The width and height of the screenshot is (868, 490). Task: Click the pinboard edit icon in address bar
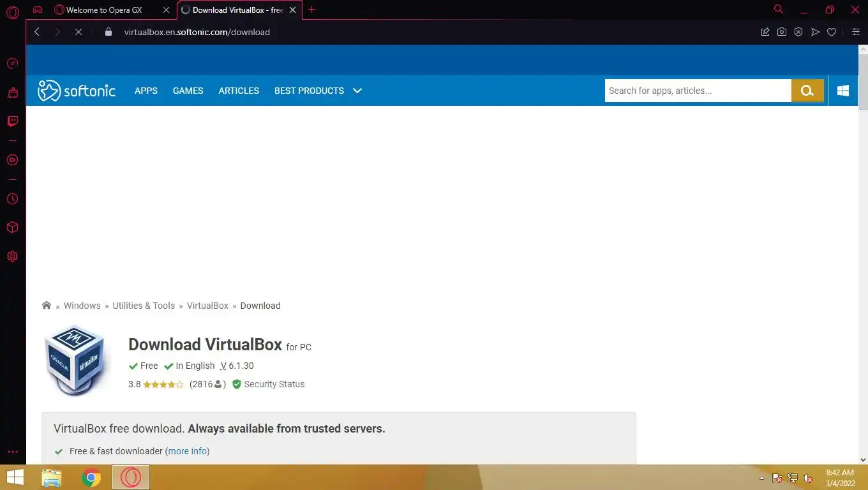click(765, 32)
